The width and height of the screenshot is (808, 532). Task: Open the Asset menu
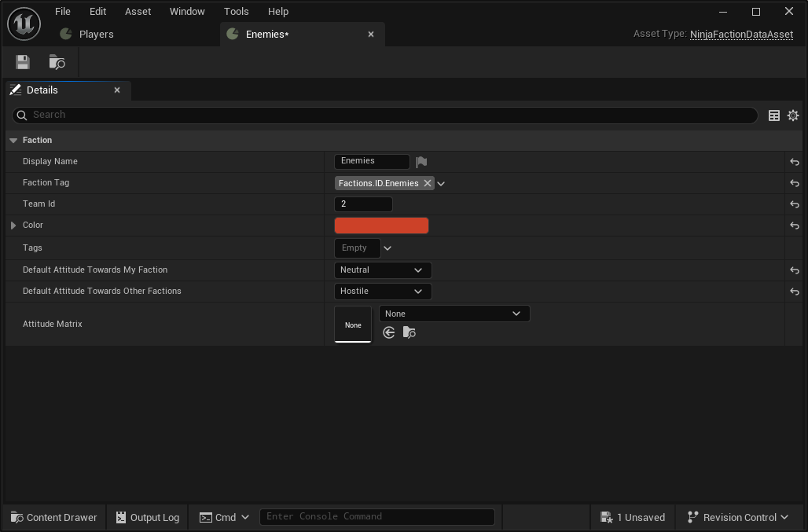click(138, 12)
